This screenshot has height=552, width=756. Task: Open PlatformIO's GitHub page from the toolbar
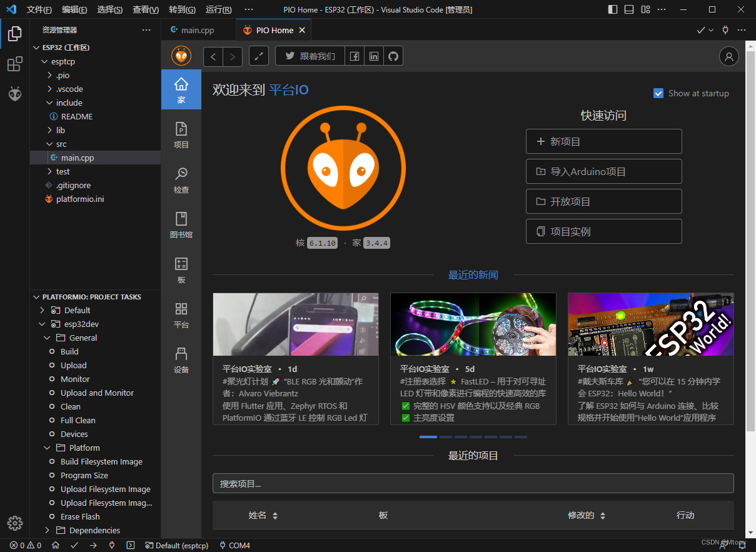tap(393, 56)
